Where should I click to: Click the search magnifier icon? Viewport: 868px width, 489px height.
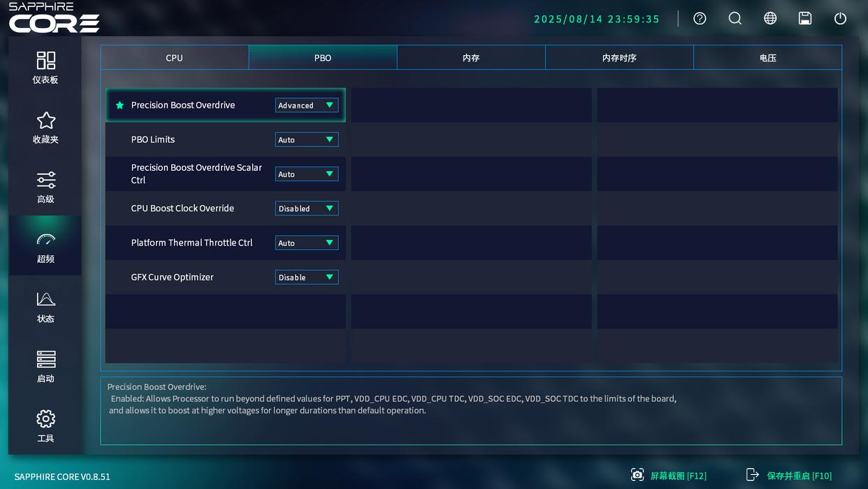(x=735, y=19)
